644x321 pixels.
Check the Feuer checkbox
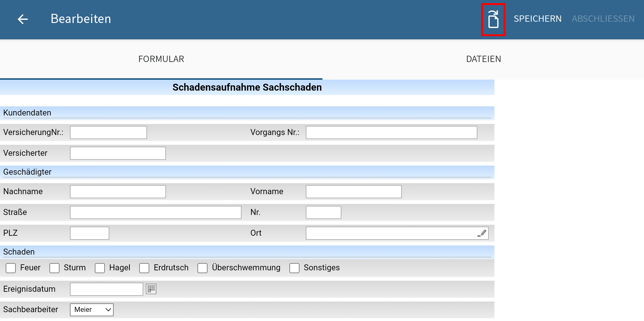click(11, 268)
